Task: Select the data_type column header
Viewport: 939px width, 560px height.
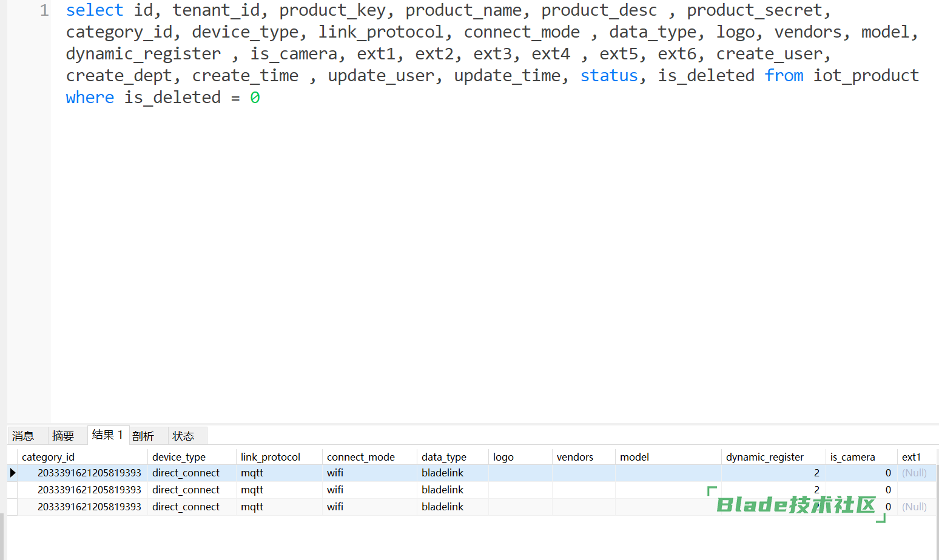Action: click(443, 457)
